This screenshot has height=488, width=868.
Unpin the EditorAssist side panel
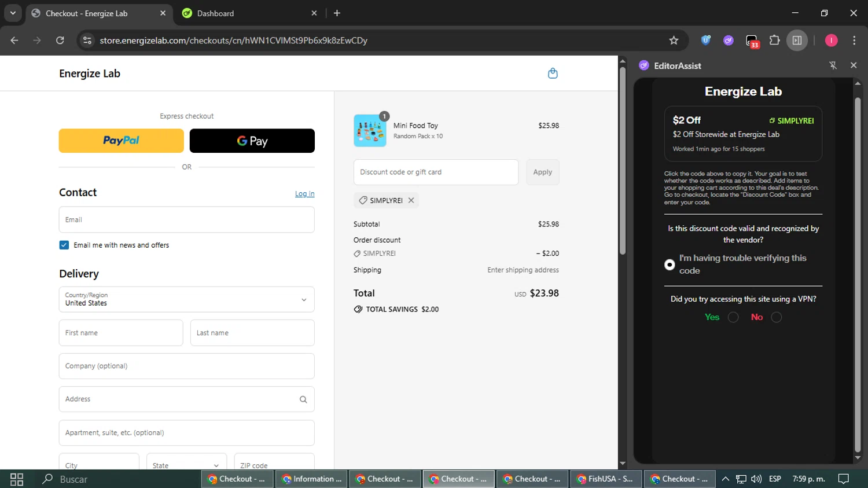coord(833,65)
